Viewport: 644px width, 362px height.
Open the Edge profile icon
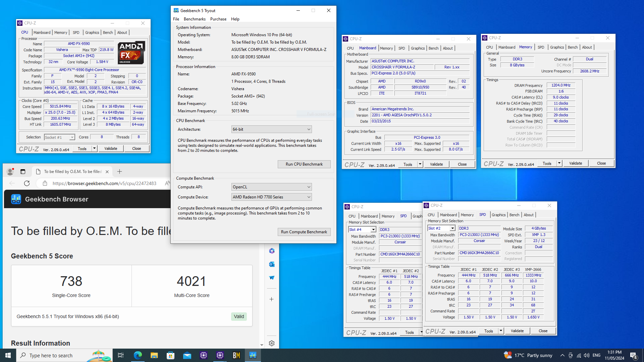point(10,172)
